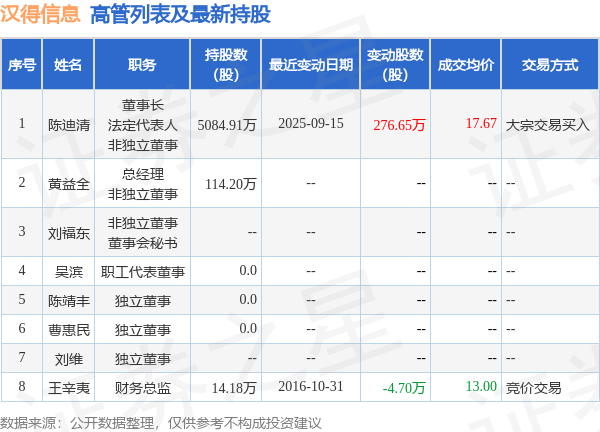Click 总经理 in 黄益全's position cell
The height and width of the screenshot is (432, 600).
coord(142,174)
